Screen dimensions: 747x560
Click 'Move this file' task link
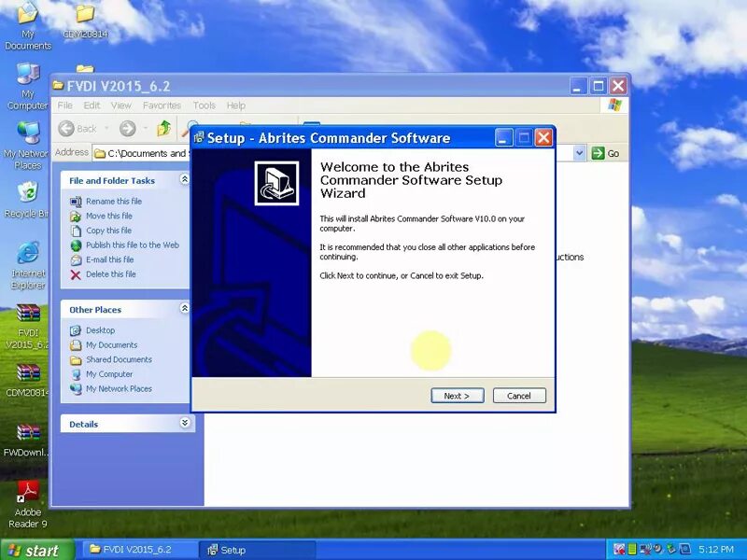(x=109, y=216)
